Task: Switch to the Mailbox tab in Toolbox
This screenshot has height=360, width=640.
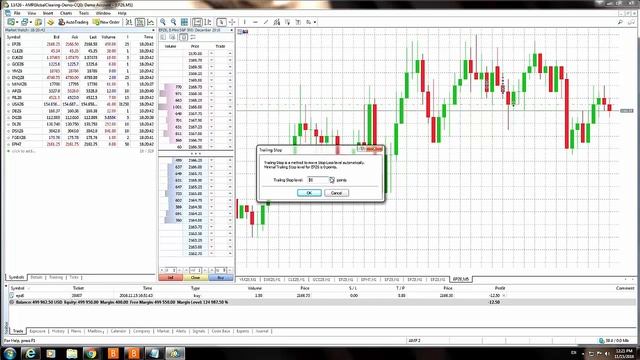Action: click(x=96, y=331)
